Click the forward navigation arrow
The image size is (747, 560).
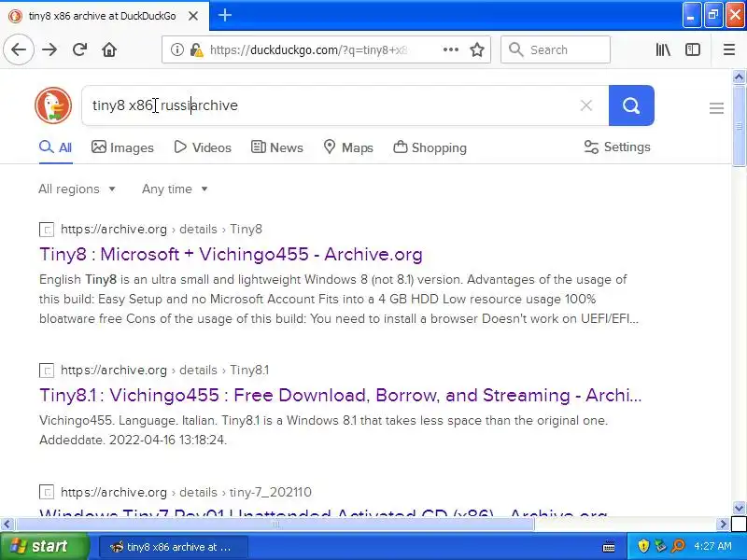coord(49,49)
